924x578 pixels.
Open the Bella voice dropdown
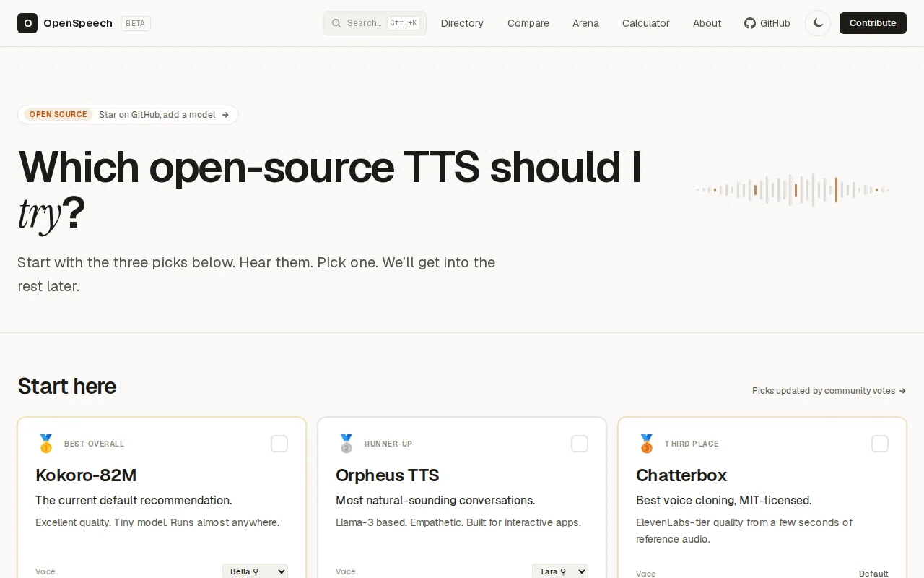click(255, 571)
